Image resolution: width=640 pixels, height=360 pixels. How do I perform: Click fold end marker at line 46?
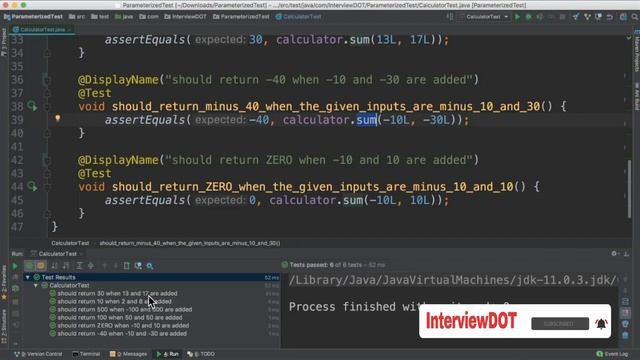(x=47, y=213)
